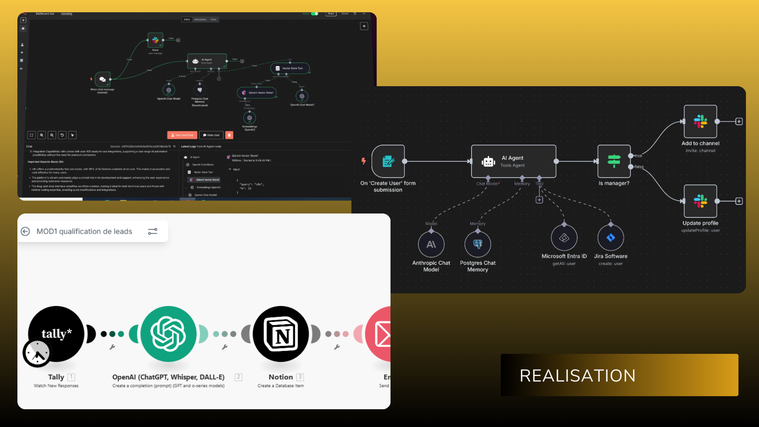This screenshot has width=759, height=427.
Task: Click wrench between OpenAI and Notion
Action: (225, 347)
